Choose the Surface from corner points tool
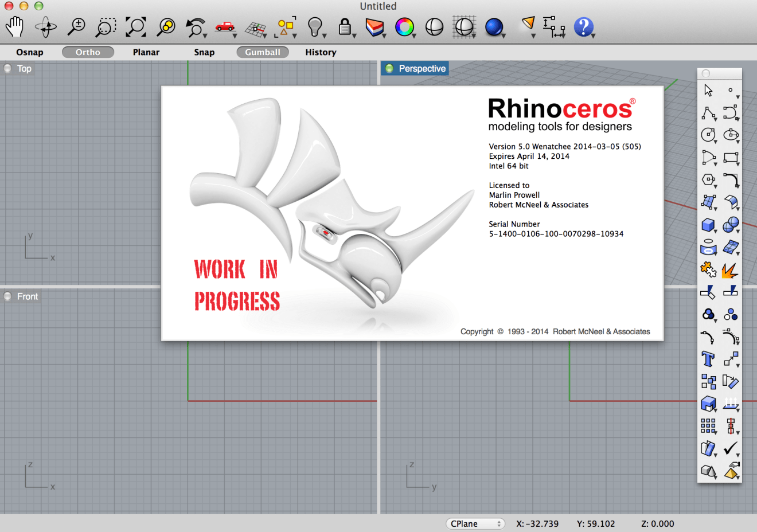This screenshot has width=757, height=532. pyautogui.click(x=709, y=202)
